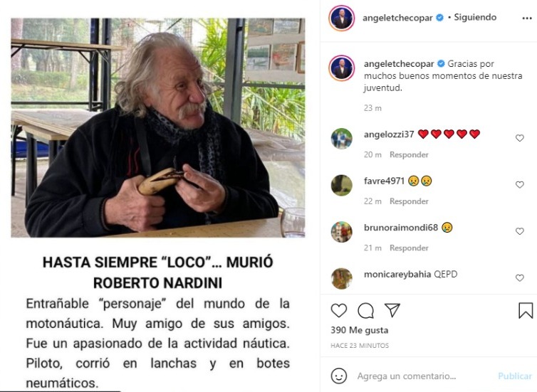Click the Publicar button
Screen dimensions: 537x392
tap(515, 376)
